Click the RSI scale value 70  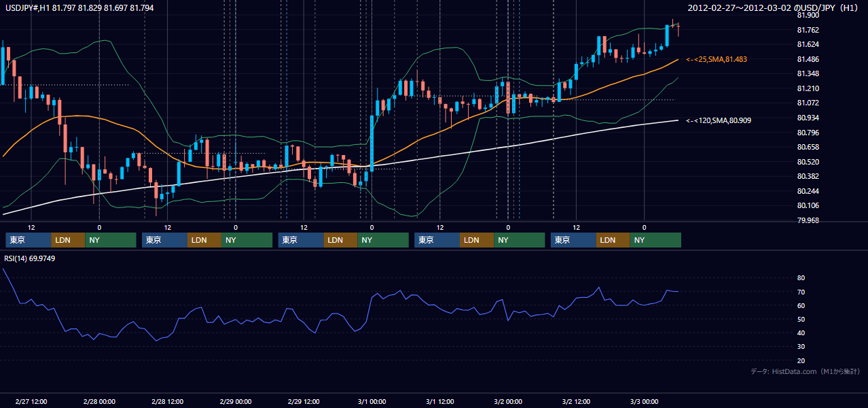(x=801, y=292)
